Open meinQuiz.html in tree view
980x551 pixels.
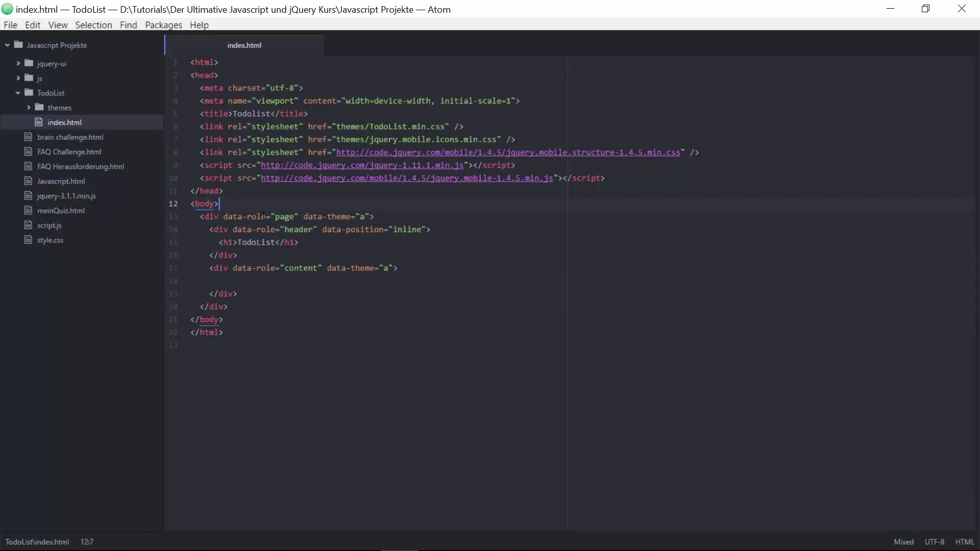pos(61,211)
